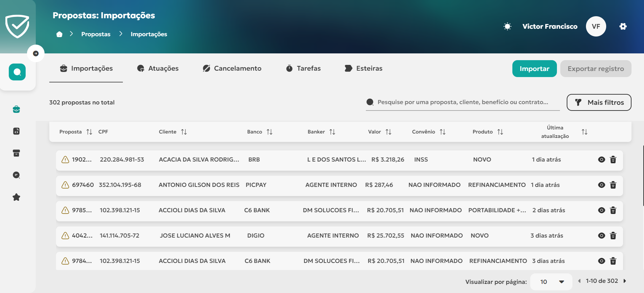
Task: Open the settings gear icon
Action: pos(623,26)
